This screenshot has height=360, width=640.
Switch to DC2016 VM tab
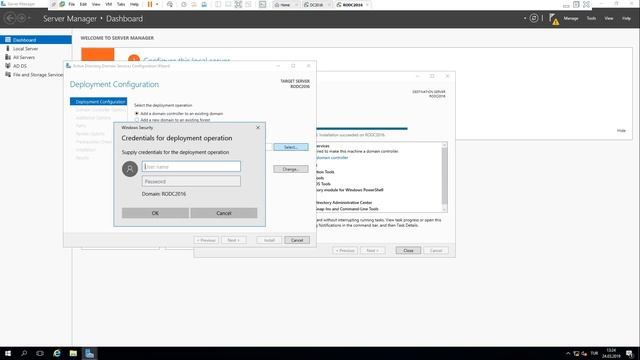coord(316,5)
